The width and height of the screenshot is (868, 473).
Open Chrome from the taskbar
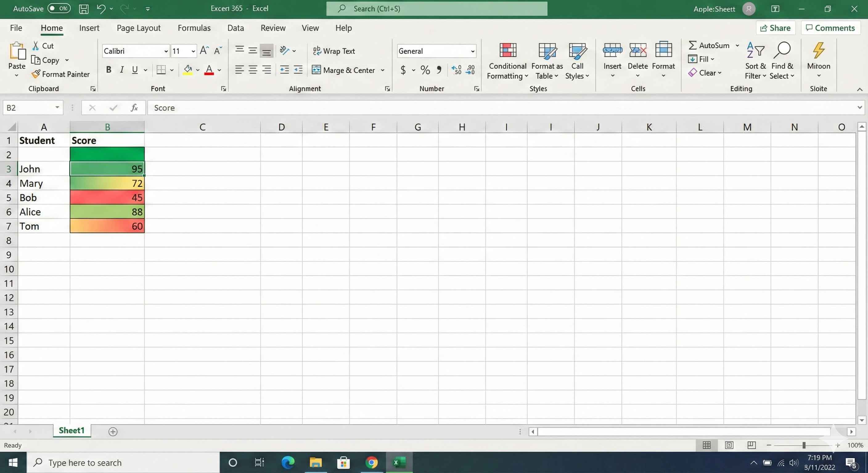point(371,463)
